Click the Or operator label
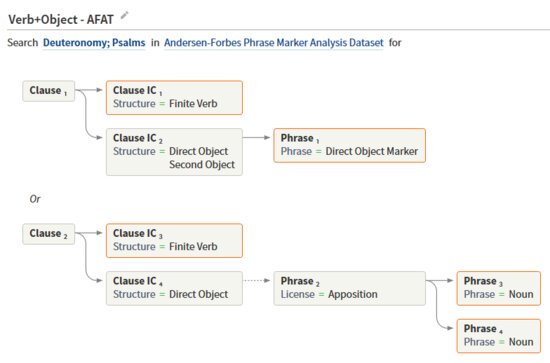The width and height of the screenshot is (550, 363). tap(35, 199)
